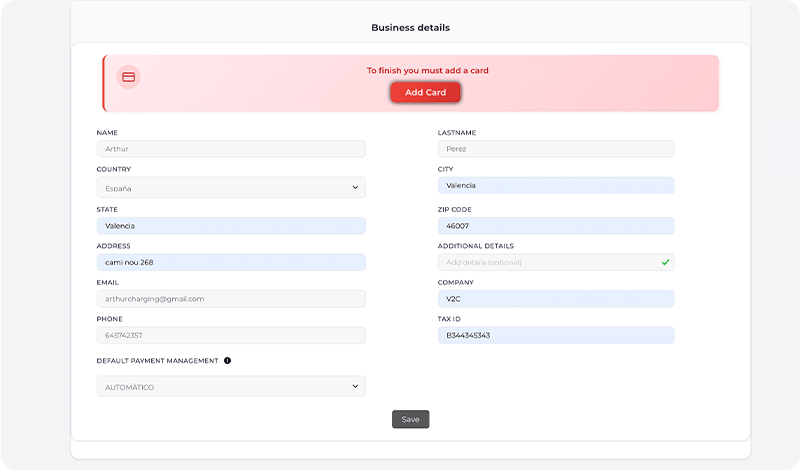Click the green checkmark in Additional Details
Screen dimensions: 800x470
pos(665,263)
